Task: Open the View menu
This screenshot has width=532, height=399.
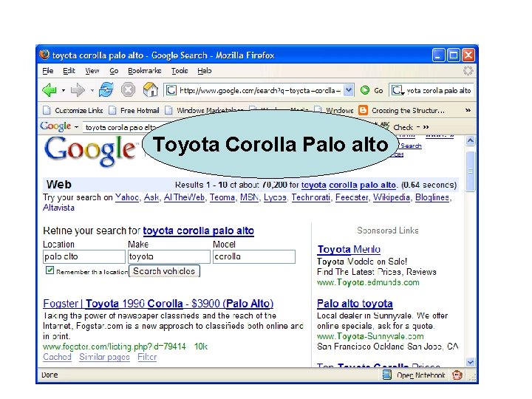Action: 92,71
